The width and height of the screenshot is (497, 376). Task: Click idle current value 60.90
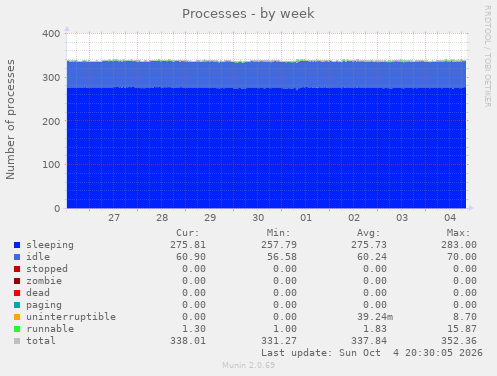tap(191, 257)
